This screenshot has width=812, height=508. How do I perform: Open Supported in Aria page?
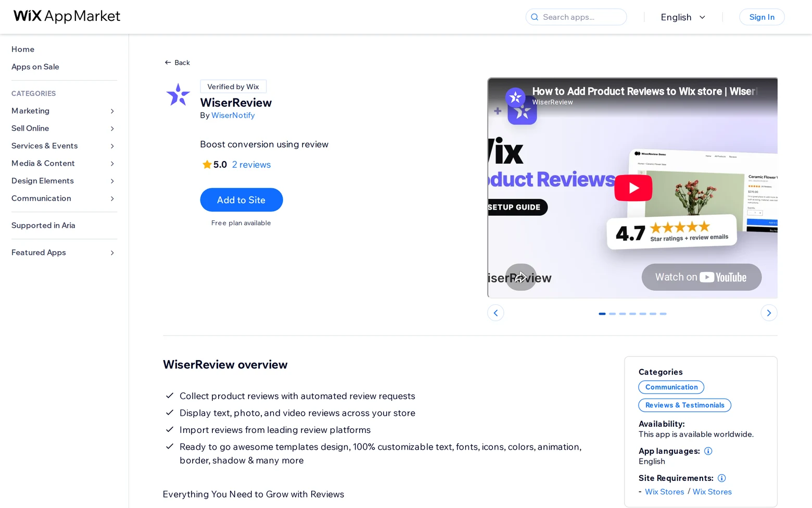(43, 226)
